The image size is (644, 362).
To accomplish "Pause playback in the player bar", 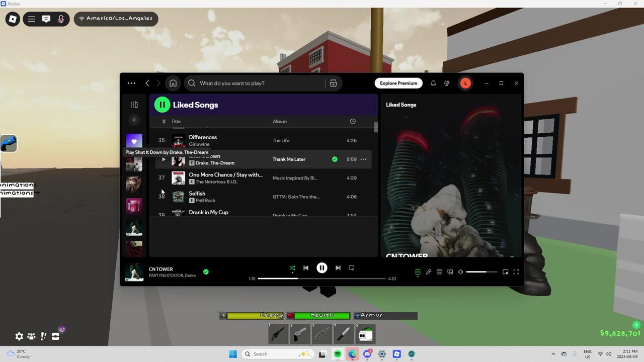I will (322, 268).
